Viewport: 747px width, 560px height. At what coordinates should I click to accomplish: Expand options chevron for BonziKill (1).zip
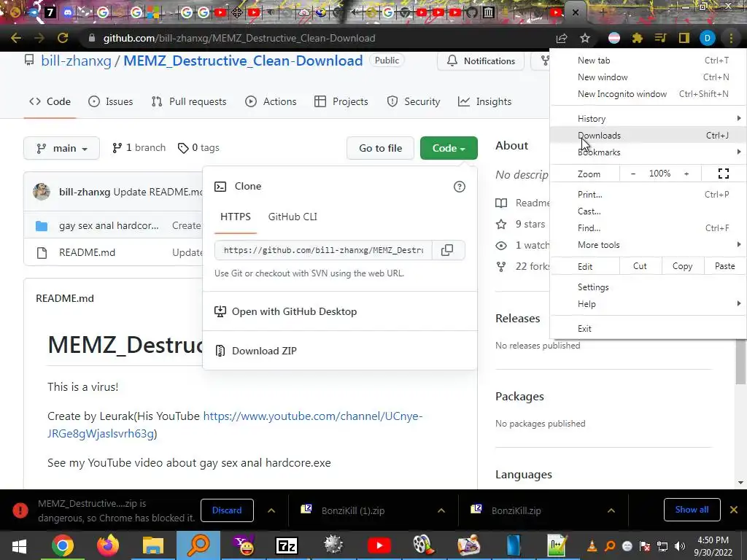(x=441, y=510)
